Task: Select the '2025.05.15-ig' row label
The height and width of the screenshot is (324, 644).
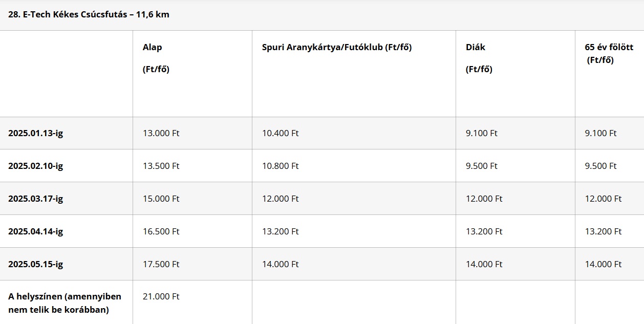Action: (x=36, y=264)
